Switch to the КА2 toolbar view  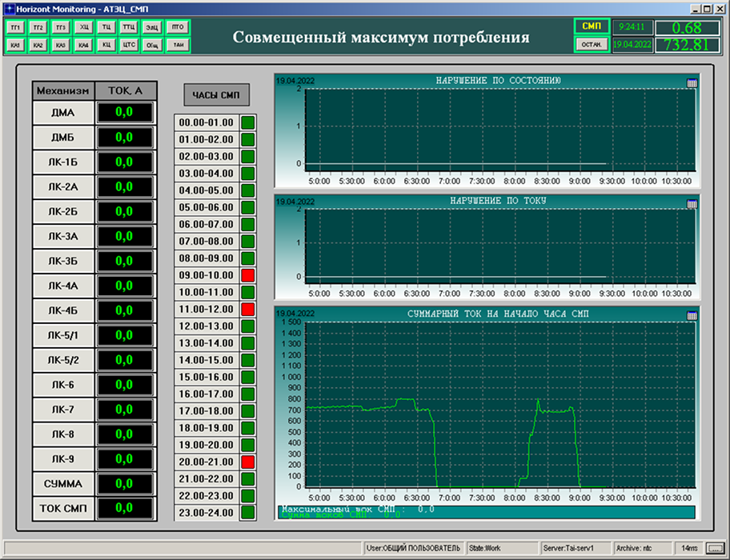(38, 45)
